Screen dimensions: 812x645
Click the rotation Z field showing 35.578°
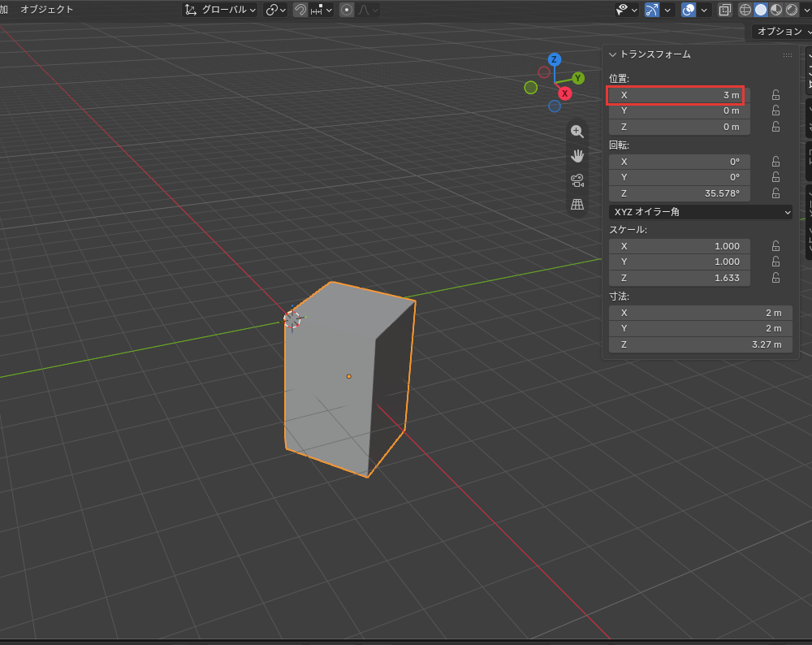point(680,193)
